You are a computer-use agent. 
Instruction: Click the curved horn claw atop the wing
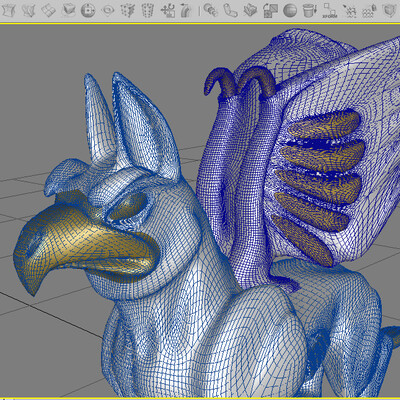coord(217,82)
